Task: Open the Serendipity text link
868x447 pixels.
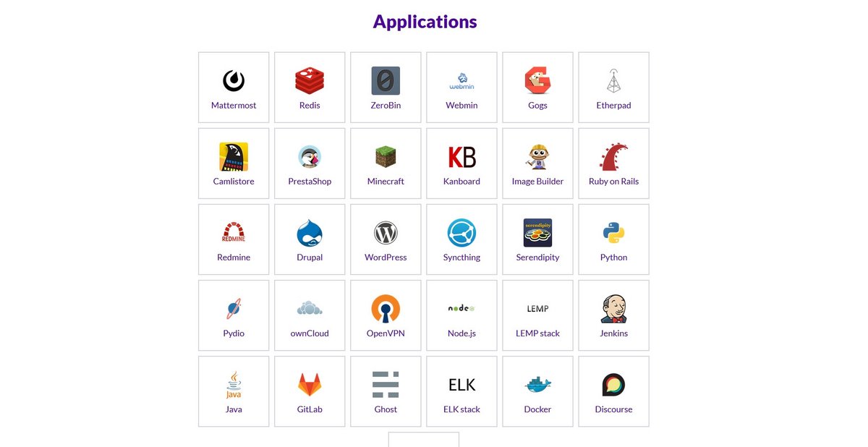Action: click(x=537, y=257)
